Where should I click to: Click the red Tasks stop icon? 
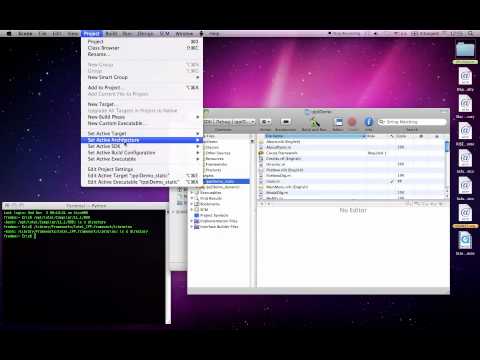352,122
